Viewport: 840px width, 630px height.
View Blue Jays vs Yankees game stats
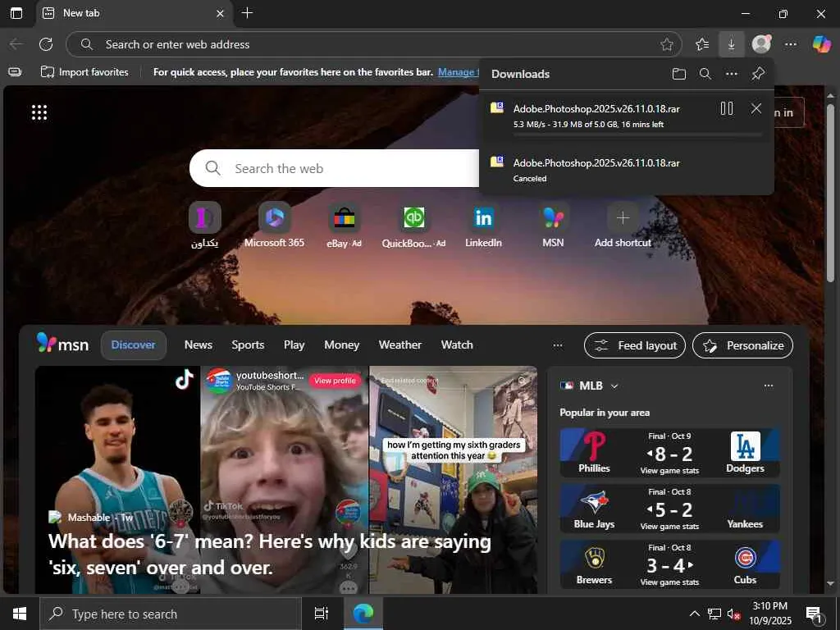pyautogui.click(x=669, y=527)
